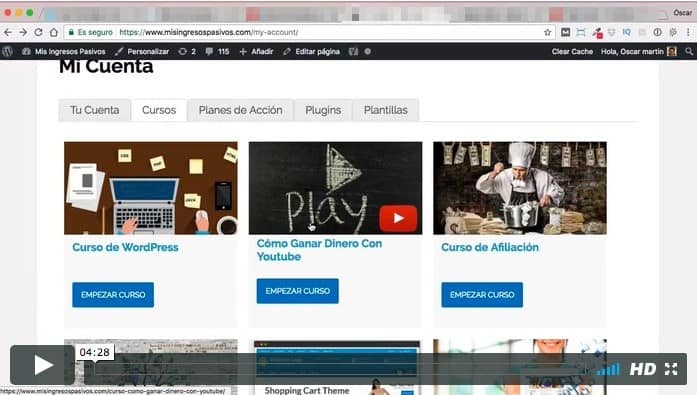Open the 2 pending updates icon
This screenshot has height=395, width=697.
[187, 52]
